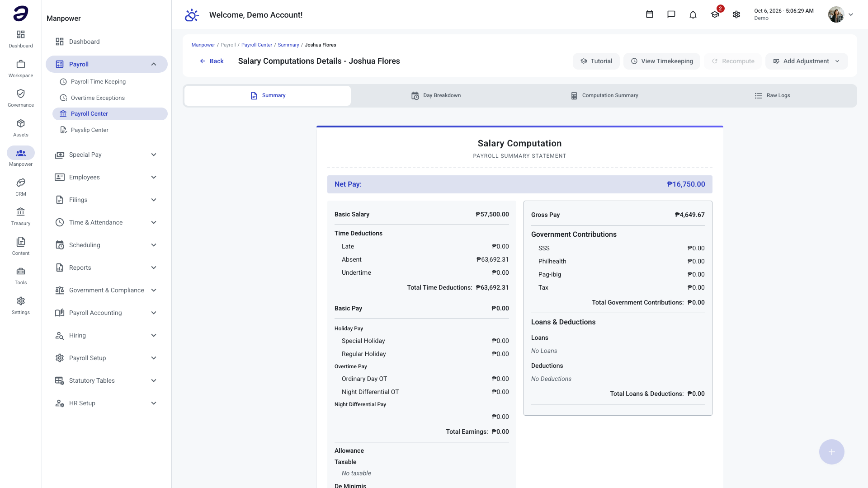Open the header settings gear icon
The image size is (868, 488).
click(x=736, y=14)
